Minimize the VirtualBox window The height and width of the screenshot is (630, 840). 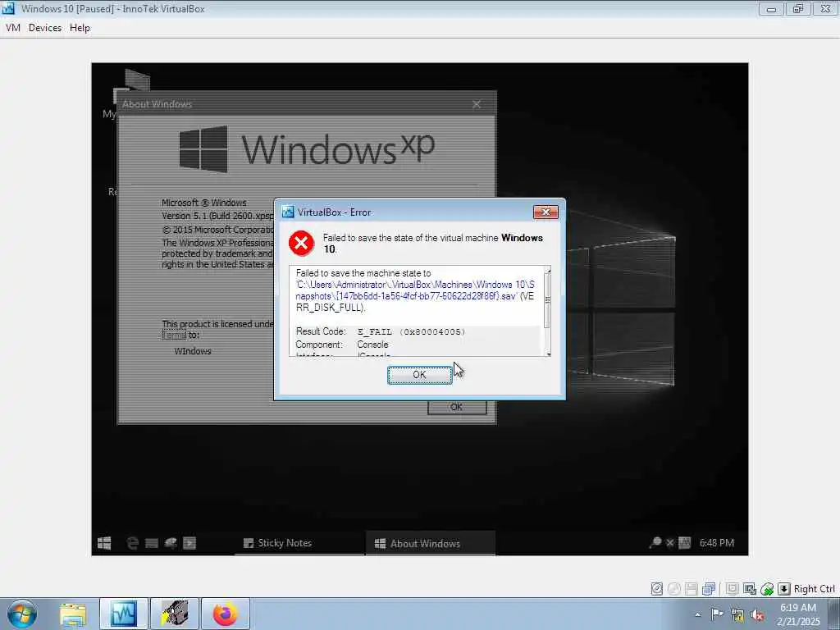(x=771, y=8)
